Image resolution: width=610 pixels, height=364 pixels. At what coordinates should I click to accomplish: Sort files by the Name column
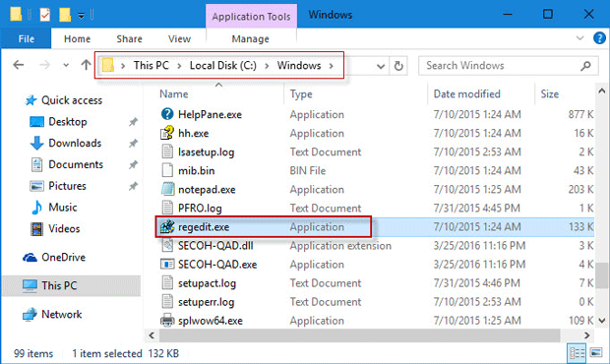[173, 94]
